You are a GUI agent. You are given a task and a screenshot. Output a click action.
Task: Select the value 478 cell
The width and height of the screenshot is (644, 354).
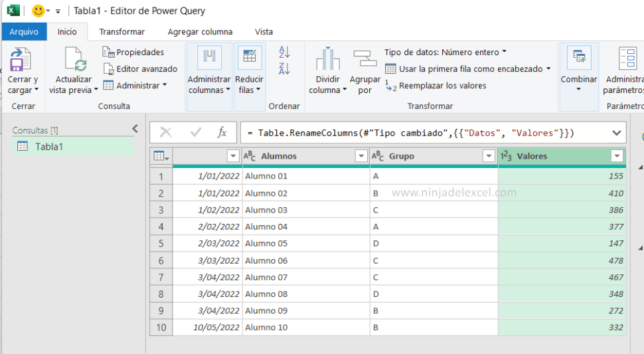click(562, 260)
